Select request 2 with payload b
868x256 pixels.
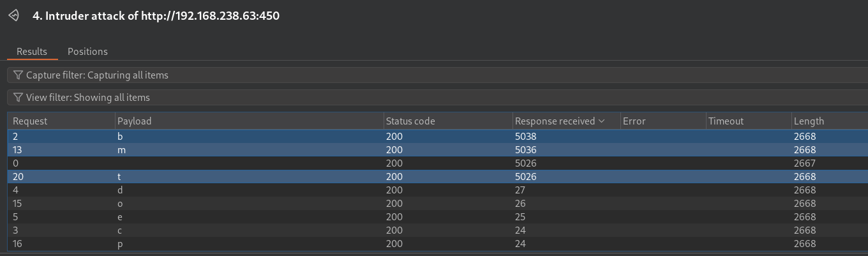(x=437, y=137)
